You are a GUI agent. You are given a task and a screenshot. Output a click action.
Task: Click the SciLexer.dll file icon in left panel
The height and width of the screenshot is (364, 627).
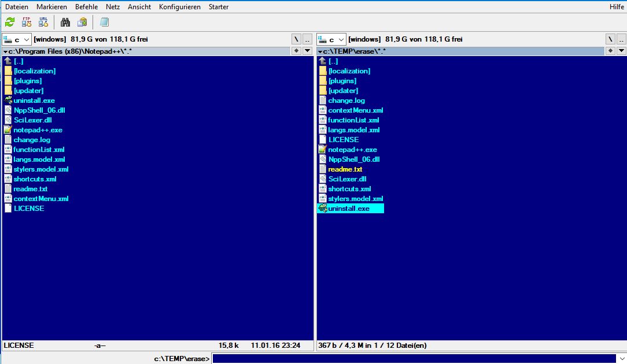coord(8,120)
